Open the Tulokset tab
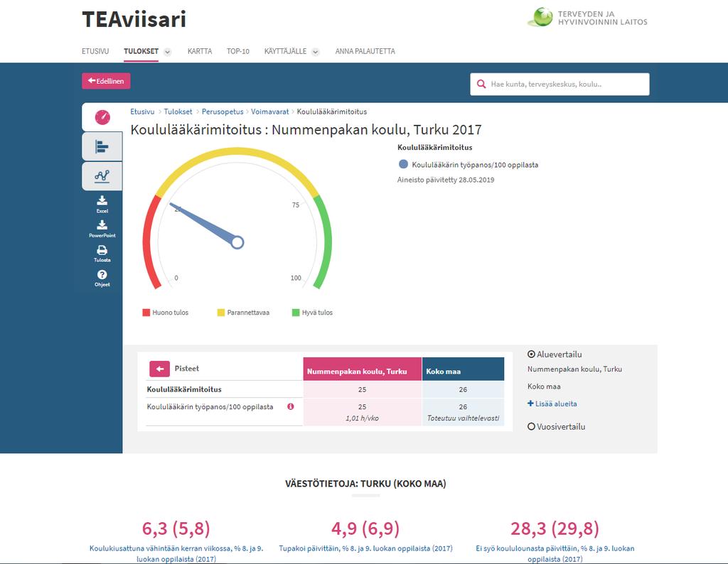 [x=141, y=51]
